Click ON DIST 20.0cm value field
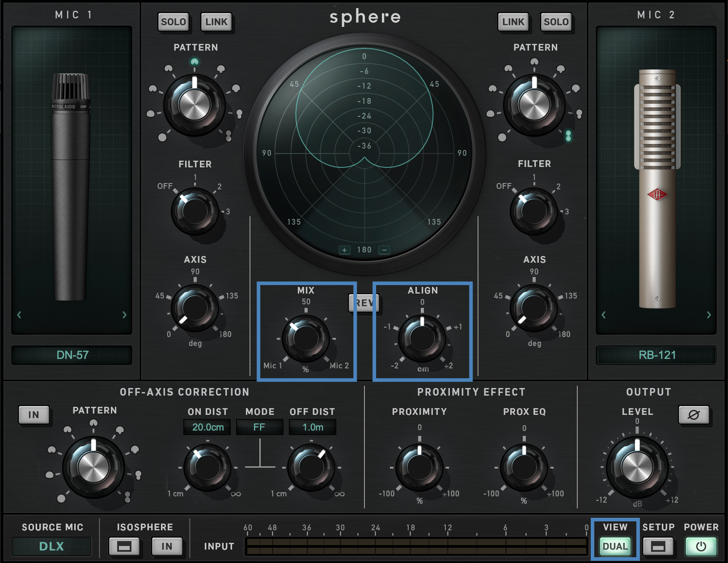 click(207, 427)
